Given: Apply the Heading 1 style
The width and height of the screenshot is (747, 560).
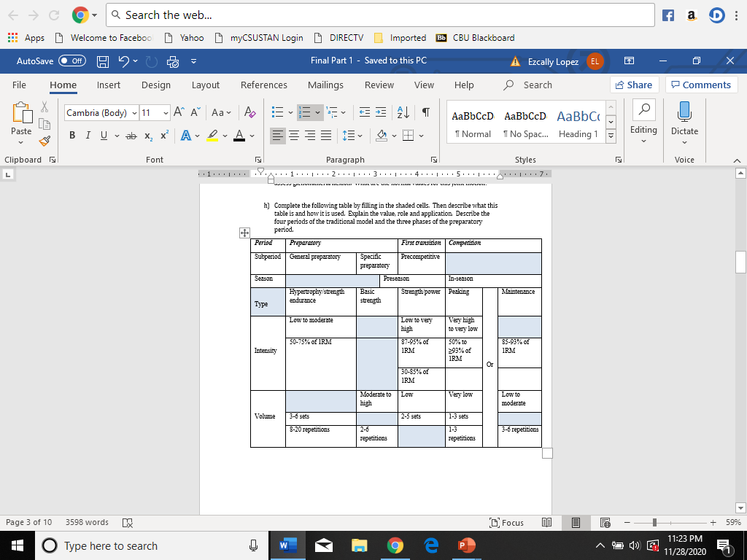Looking at the screenshot, I should coord(578,123).
